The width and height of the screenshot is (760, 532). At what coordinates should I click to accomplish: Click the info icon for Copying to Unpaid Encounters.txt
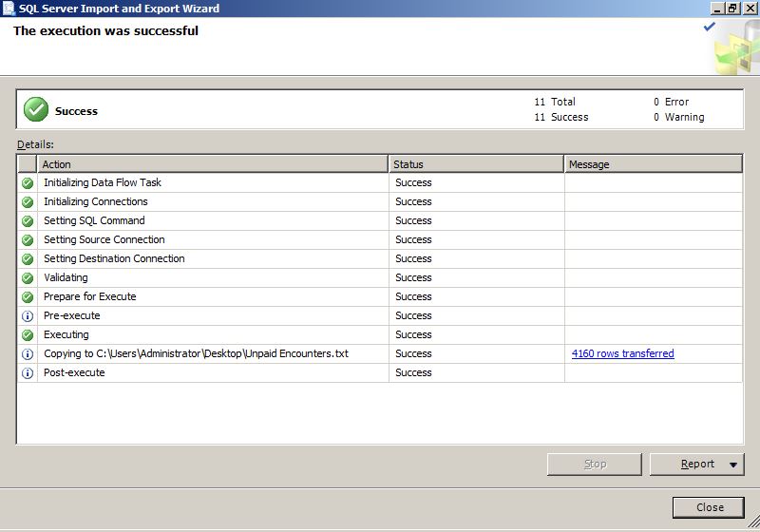(x=28, y=354)
